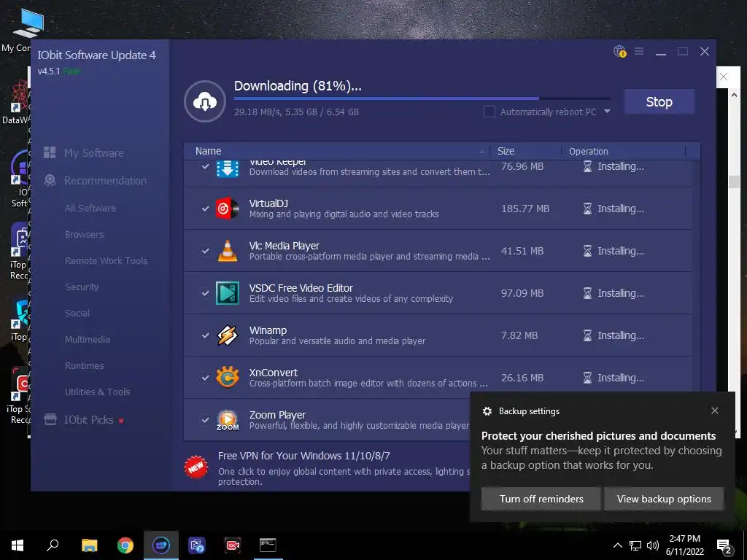747x560 pixels.
Task: Click the download progress bar
Action: (x=422, y=98)
